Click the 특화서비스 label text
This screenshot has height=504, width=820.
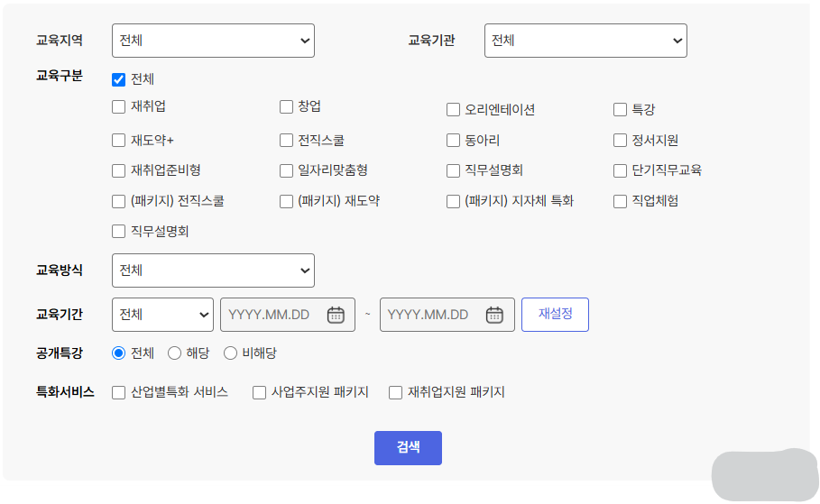coord(65,392)
